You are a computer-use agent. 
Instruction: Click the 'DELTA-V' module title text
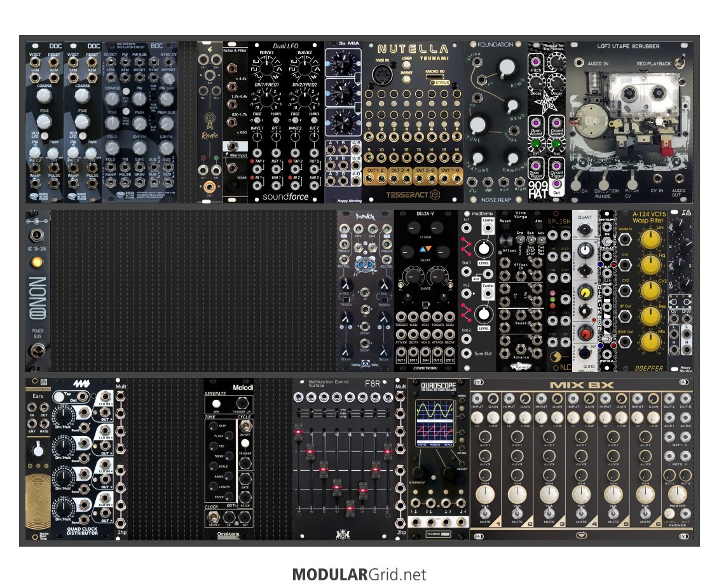point(425,214)
